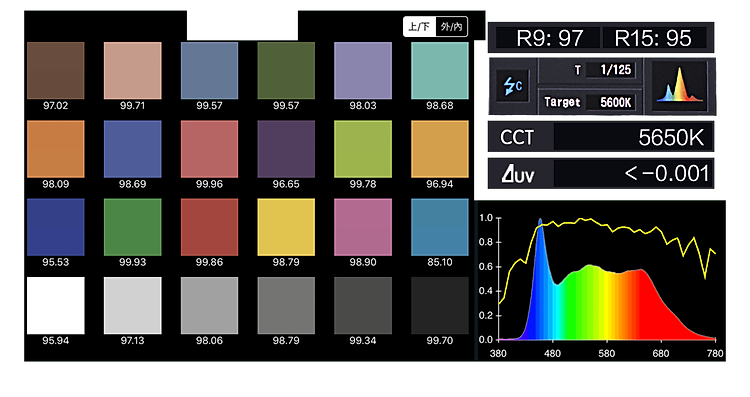Select the light gray swatch 97.13
The width and height of the screenshot is (750, 397).
click(x=132, y=306)
